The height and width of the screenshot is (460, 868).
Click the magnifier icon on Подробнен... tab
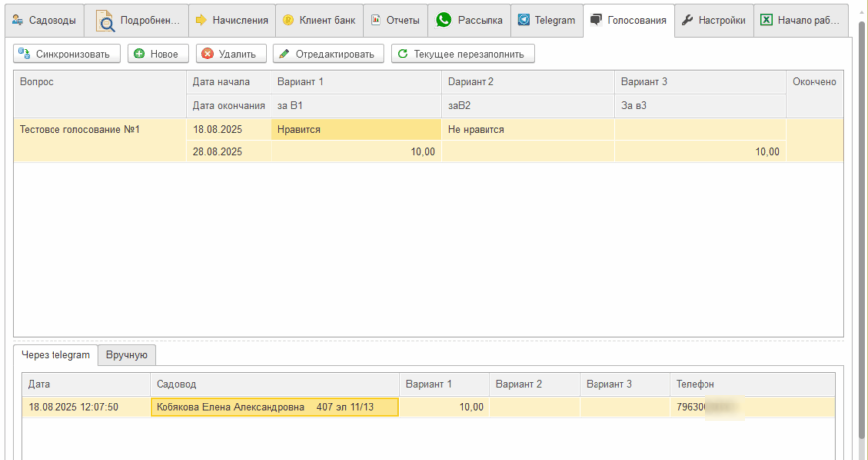click(x=105, y=20)
